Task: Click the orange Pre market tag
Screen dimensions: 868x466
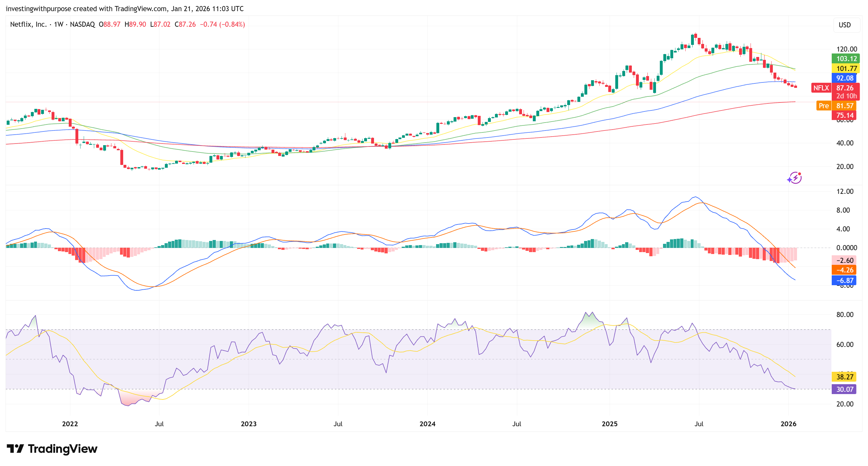Action: coord(823,106)
